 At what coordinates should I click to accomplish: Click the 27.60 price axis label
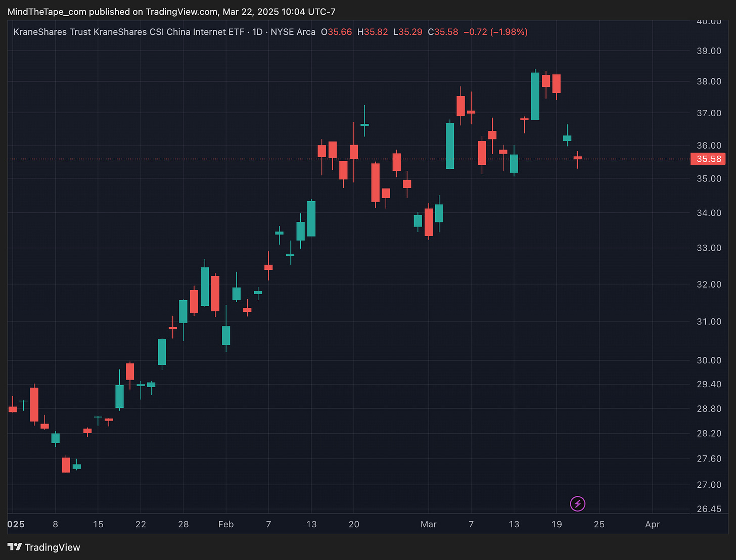[x=709, y=458]
